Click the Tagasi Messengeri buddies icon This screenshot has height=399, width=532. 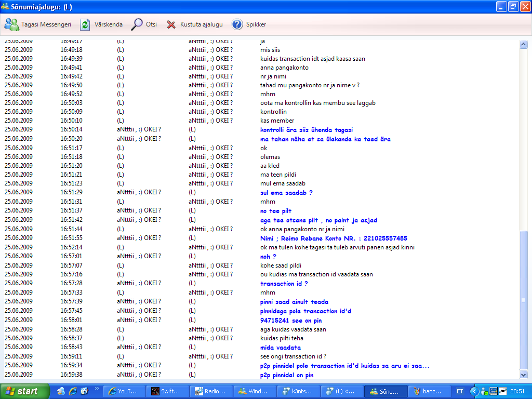[10, 24]
